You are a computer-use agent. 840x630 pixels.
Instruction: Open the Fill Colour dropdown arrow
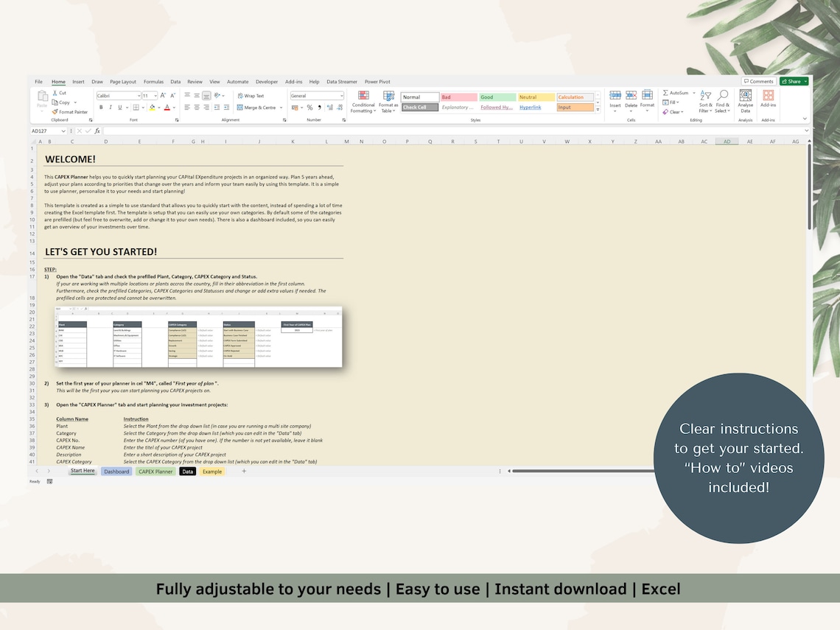point(159,107)
